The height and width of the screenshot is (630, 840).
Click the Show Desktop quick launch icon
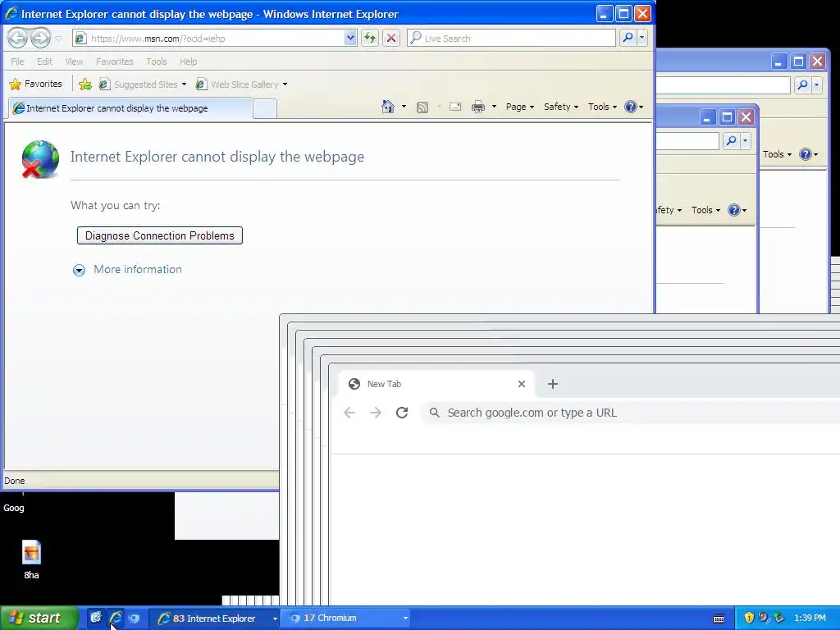pyautogui.click(x=96, y=618)
